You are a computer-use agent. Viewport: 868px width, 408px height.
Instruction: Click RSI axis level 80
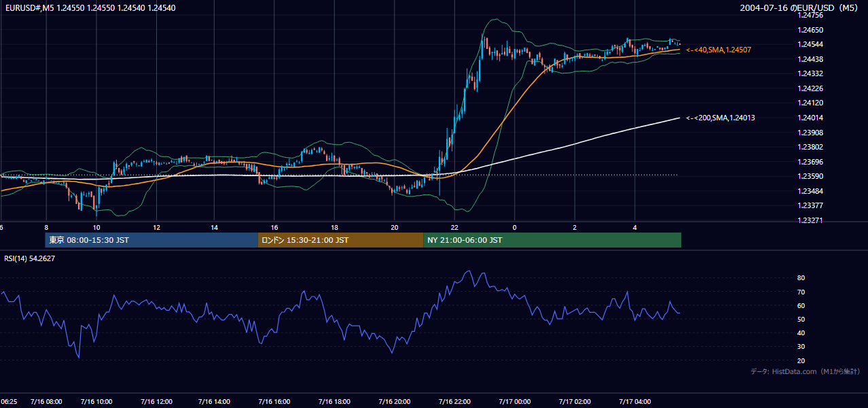click(801, 278)
